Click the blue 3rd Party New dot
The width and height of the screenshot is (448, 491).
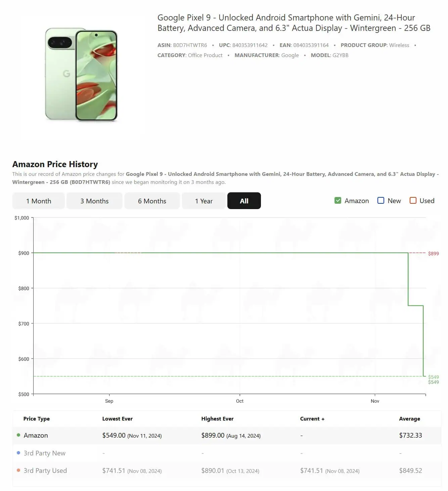pyautogui.click(x=18, y=453)
